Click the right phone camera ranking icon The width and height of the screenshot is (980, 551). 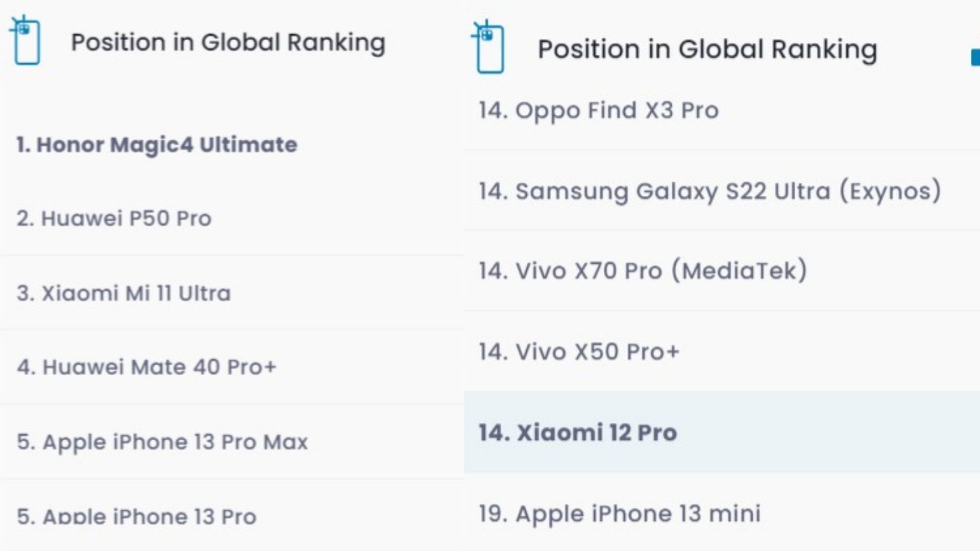[489, 47]
